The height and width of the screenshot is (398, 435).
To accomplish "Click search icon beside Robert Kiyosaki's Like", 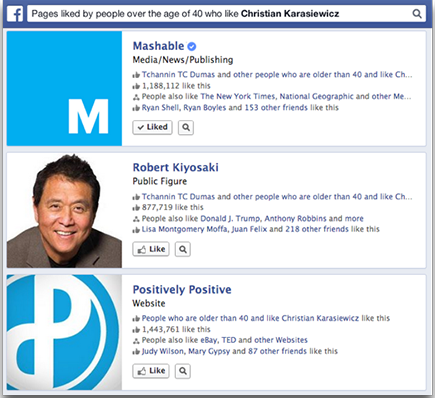I will point(183,249).
